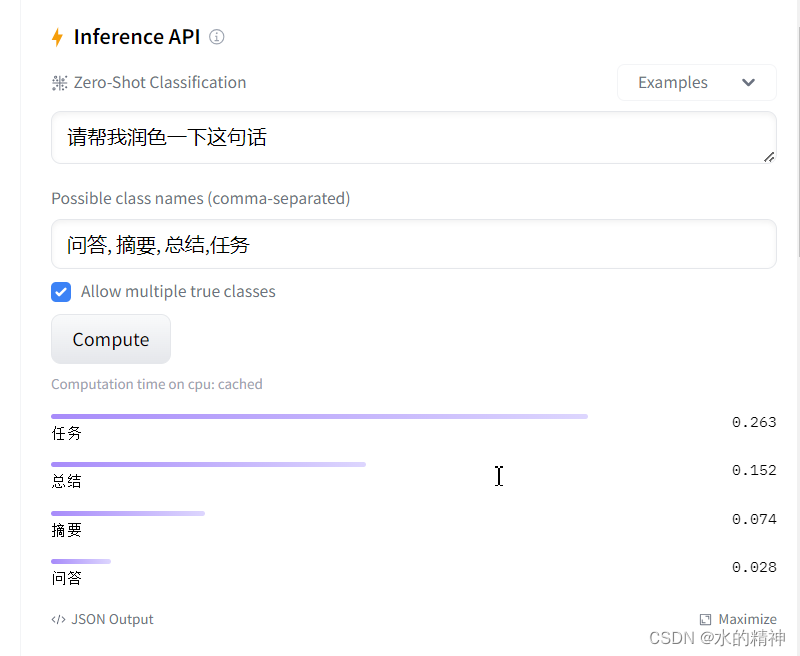Click the Allow multiple true classes label
Image resolution: width=800 pixels, height=656 pixels.
tap(178, 292)
